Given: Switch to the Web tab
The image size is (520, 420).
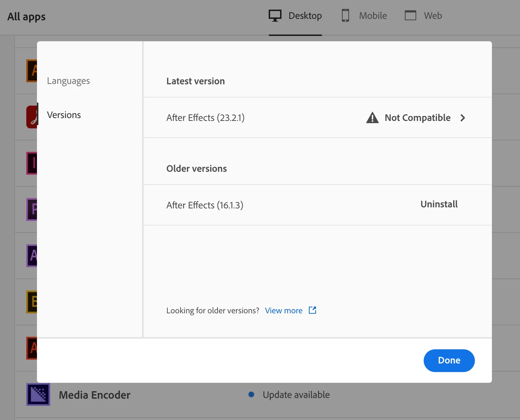Looking at the screenshot, I should click(423, 16).
